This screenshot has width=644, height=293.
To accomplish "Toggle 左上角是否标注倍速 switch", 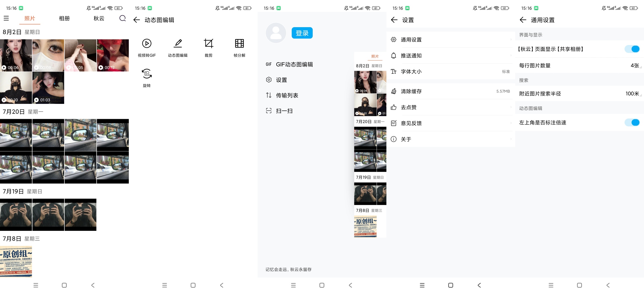I will click(632, 122).
